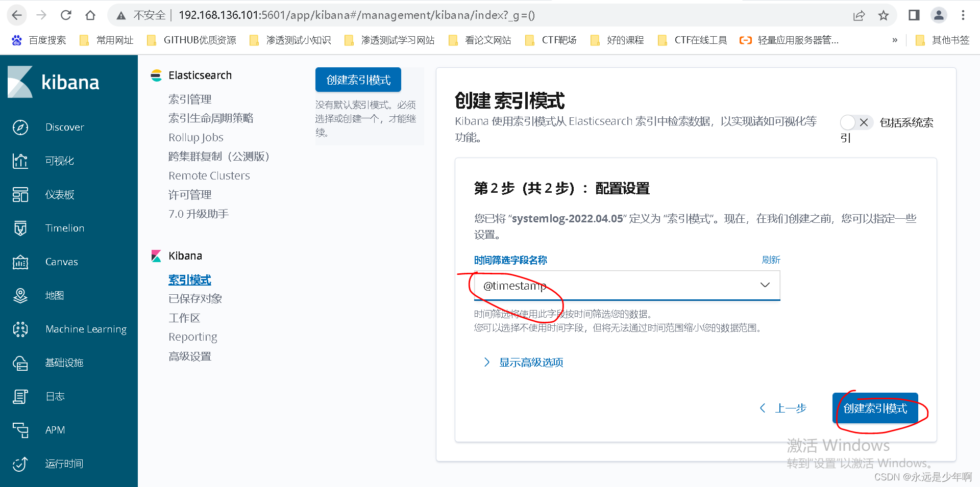This screenshot has width=980, height=487.
Task: Toggle the 包括系统索引 switch
Action: pos(856,122)
